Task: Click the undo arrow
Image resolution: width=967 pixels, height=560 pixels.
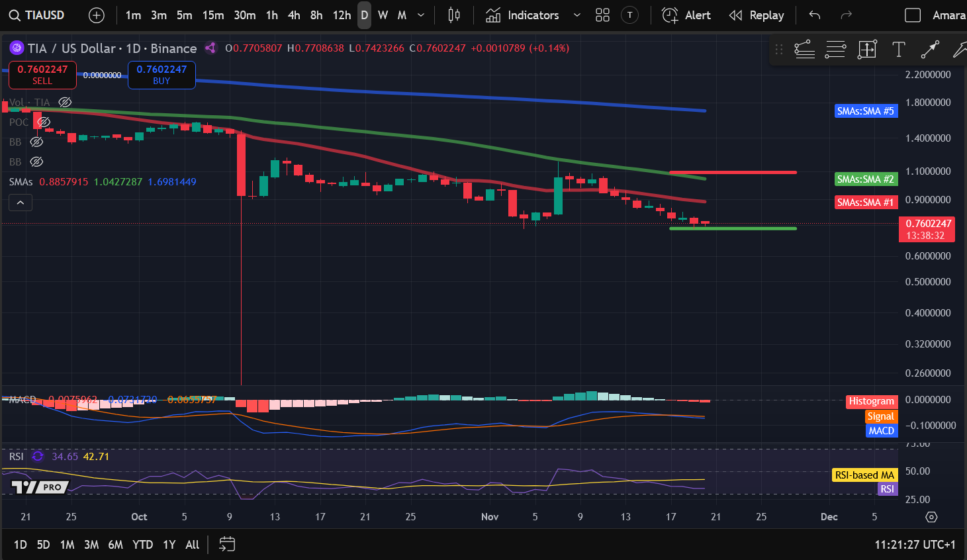Action: [814, 15]
